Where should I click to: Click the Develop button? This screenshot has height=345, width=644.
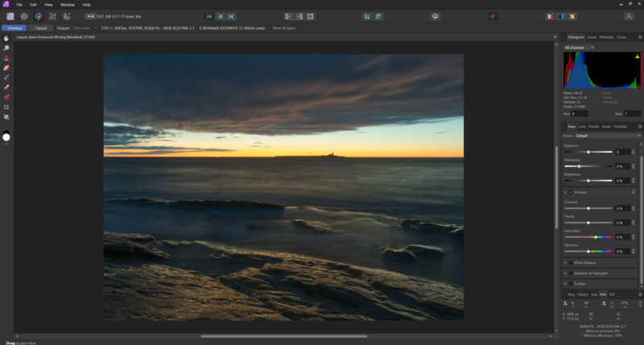pos(14,28)
